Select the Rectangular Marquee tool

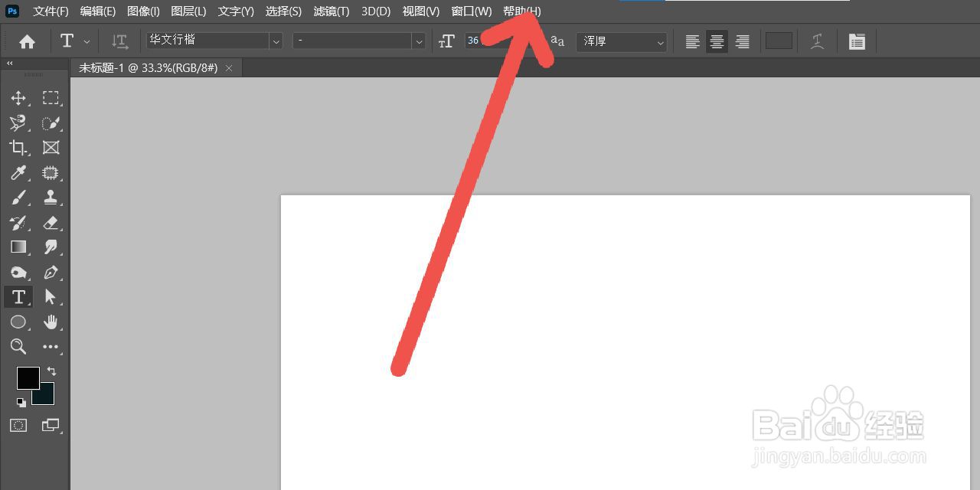point(51,98)
